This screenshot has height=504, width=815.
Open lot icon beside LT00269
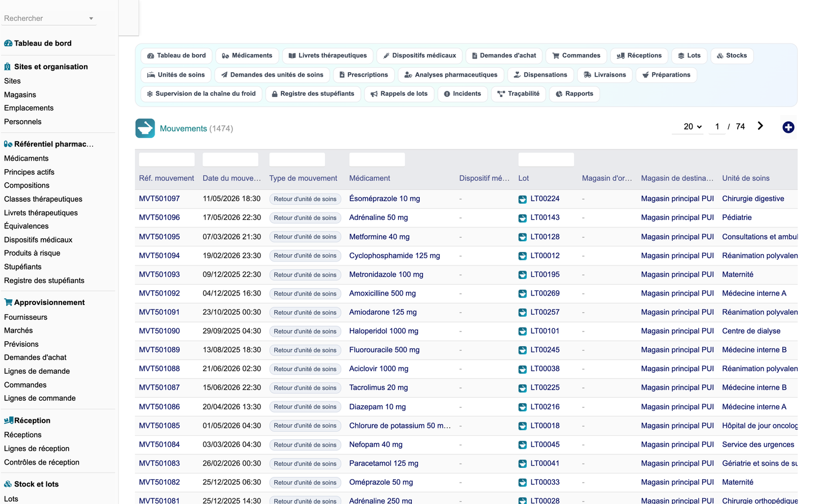(x=523, y=294)
